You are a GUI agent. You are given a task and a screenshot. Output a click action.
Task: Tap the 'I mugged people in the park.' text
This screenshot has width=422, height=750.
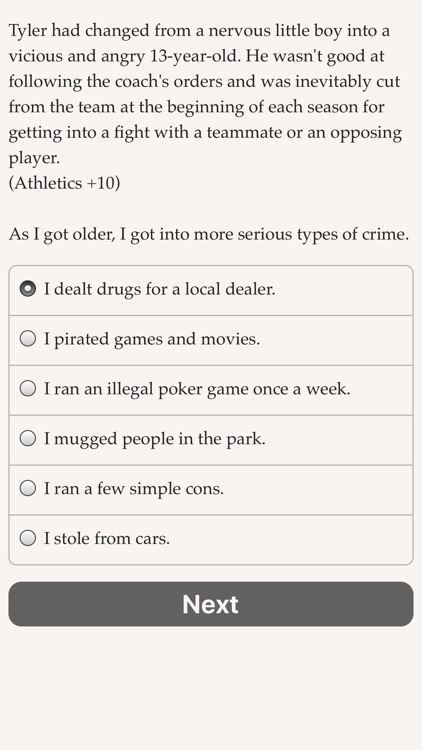tap(155, 439)
